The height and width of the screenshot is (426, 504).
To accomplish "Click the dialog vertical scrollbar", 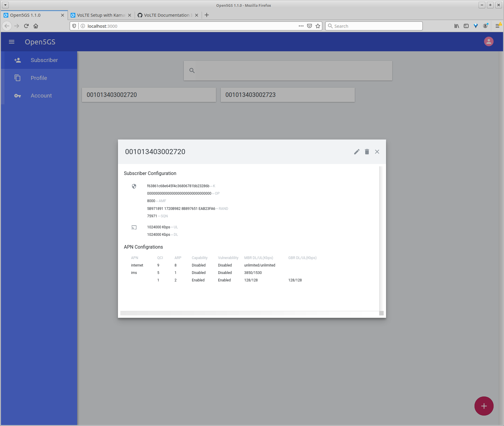I will (381, 238).
